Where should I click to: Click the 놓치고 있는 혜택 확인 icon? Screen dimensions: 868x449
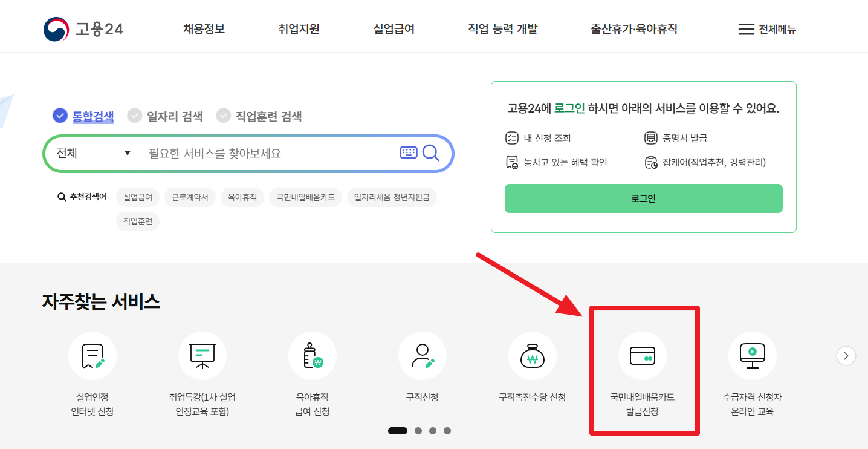click(511, 162)
